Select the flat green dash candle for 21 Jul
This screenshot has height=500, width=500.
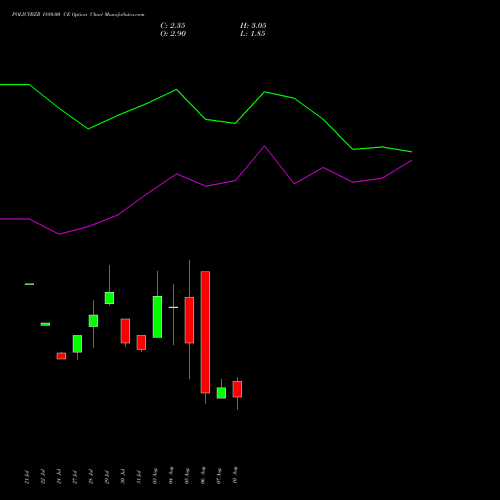click(x=29, y=284)
